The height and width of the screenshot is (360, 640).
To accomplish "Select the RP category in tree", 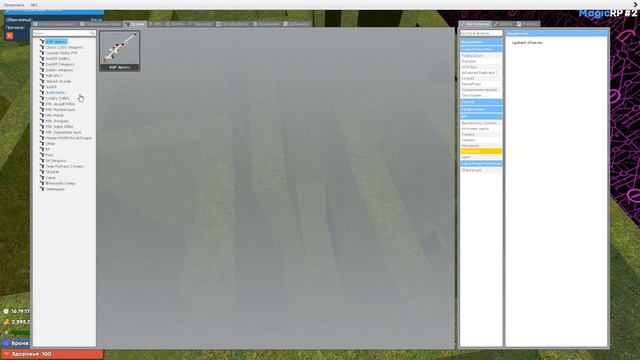I will pyautogui.click(x=48, y=149).
